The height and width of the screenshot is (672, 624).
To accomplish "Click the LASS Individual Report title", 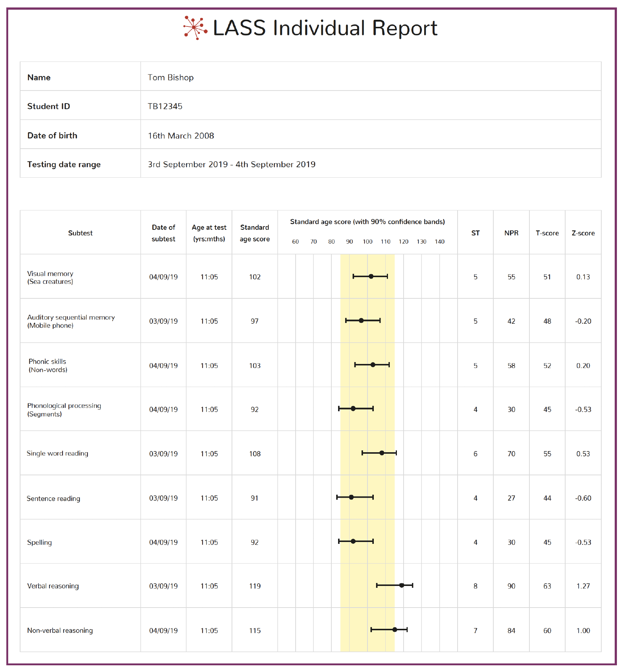I will point(325,28).
